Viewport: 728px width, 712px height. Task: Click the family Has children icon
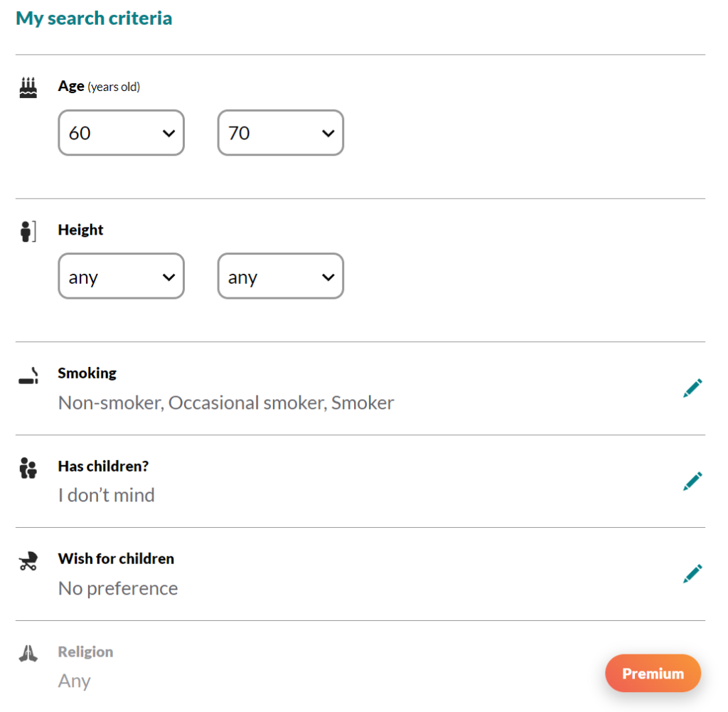[28, 468]
